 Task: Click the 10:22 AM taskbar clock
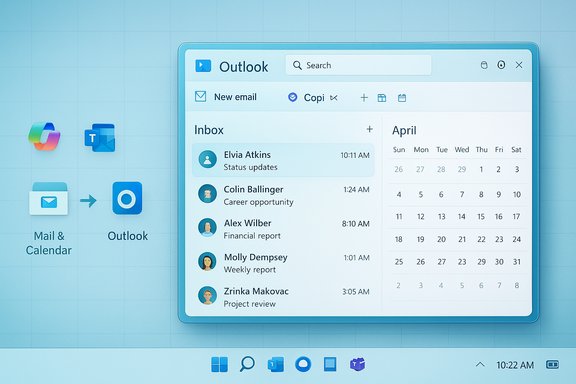515,365
